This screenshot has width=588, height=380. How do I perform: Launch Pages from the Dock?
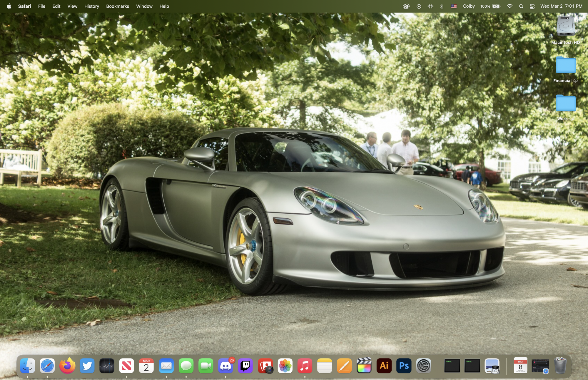344,366
